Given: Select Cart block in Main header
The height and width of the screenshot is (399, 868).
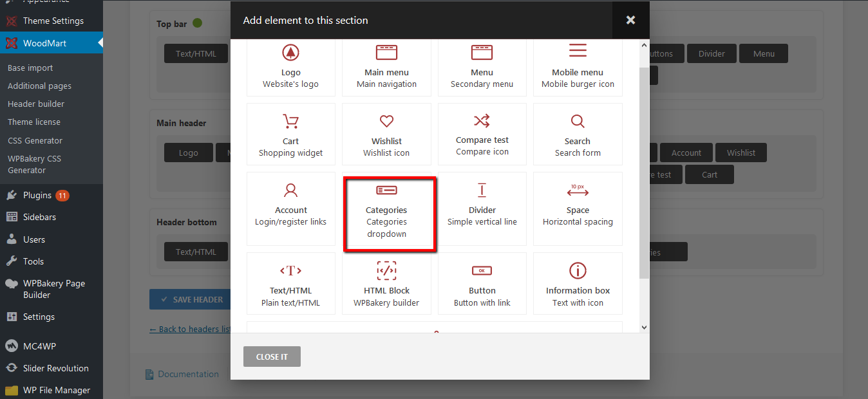Looking at the screenshot, I should coord(710,174).
